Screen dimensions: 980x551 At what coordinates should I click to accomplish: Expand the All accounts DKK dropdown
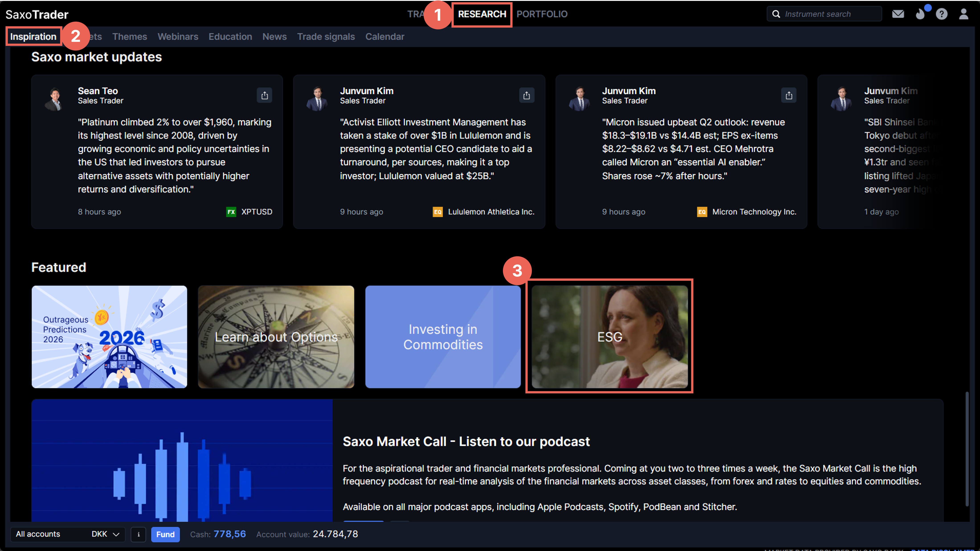point(67,534)
